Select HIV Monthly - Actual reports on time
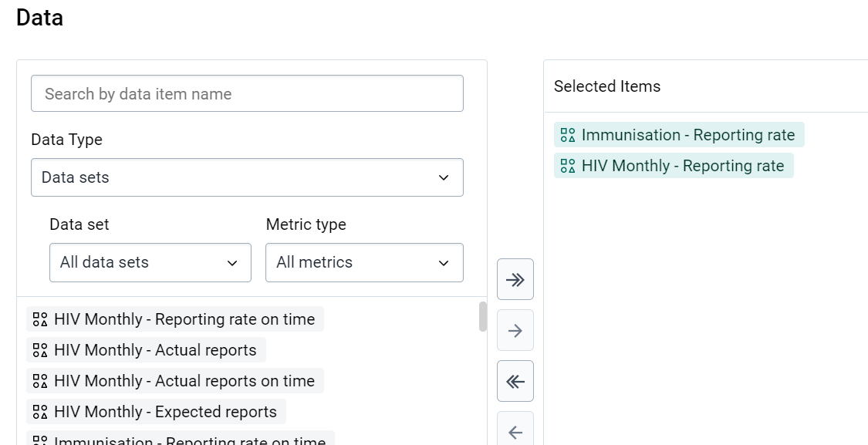The image size is (868, 445). click(x=175, y=381)
